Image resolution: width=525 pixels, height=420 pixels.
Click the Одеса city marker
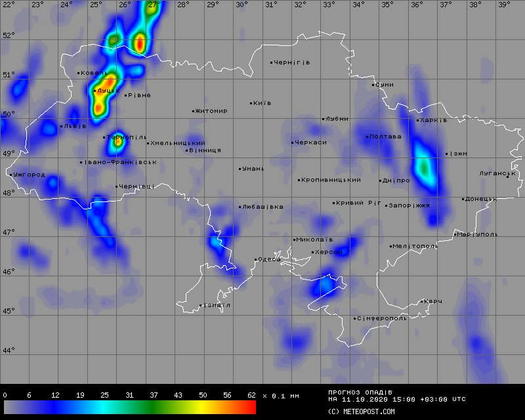coord(256,260)
